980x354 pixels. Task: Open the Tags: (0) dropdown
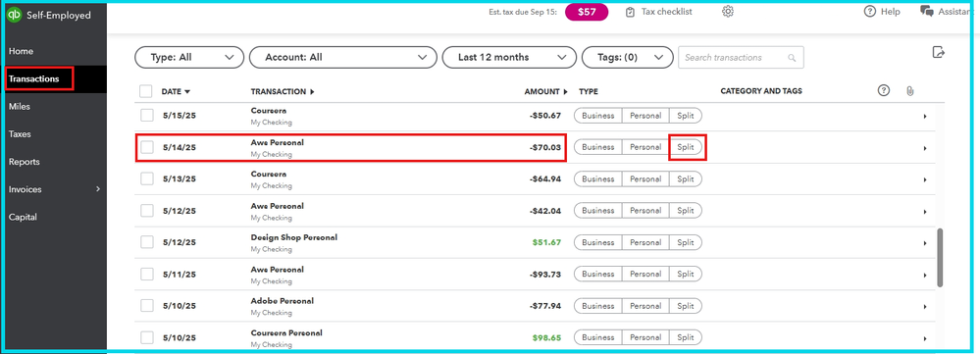coord(628,58)
